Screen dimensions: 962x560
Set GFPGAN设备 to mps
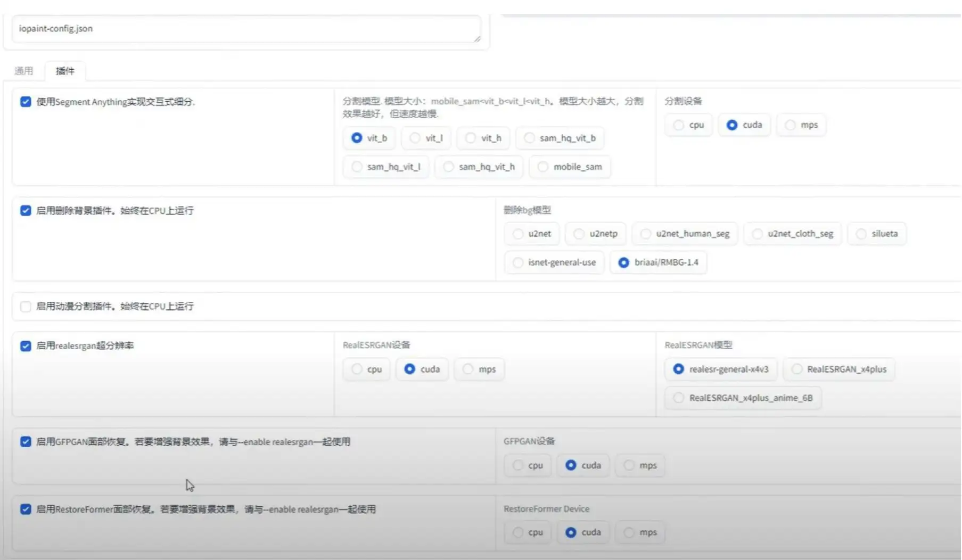640,465
